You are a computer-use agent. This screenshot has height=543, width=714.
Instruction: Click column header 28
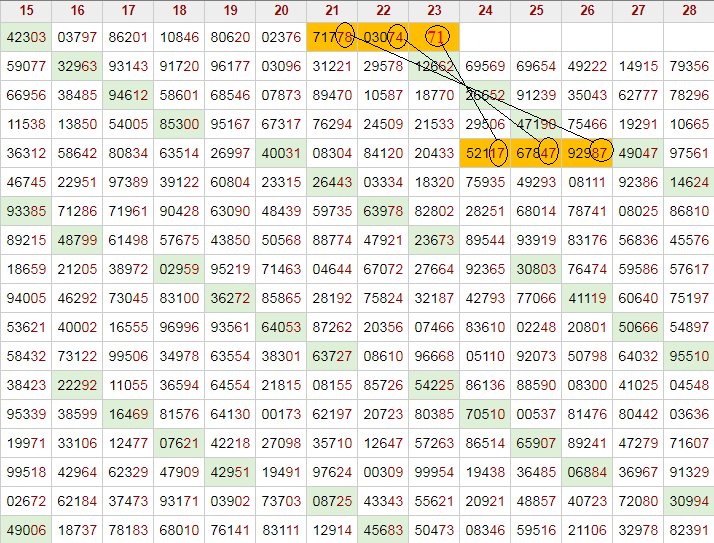coord(689,10)
